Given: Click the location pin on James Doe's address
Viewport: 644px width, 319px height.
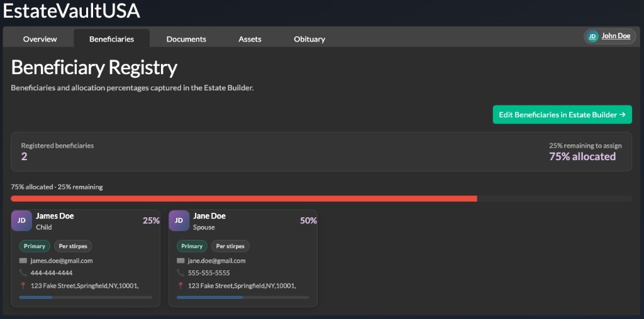Looking at the screenshot, I should (23, 285).
